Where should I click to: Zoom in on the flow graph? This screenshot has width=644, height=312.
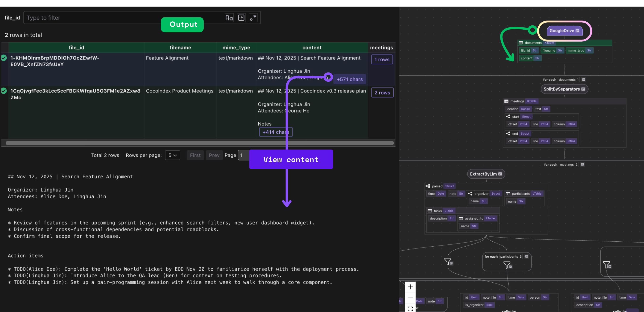(410, 287)
